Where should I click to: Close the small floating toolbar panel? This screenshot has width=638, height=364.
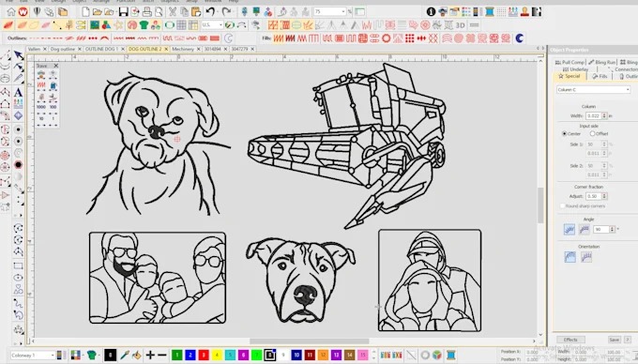55,66
